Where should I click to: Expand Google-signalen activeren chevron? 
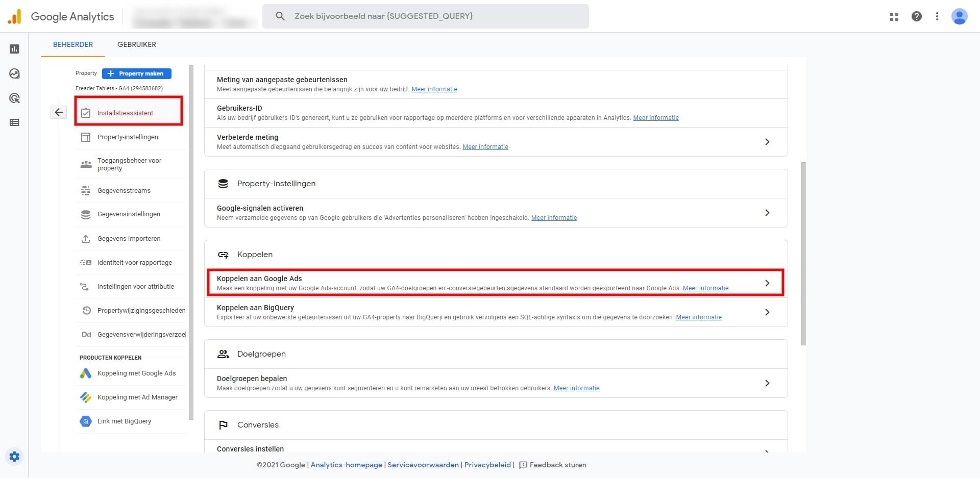click(767, 213)
